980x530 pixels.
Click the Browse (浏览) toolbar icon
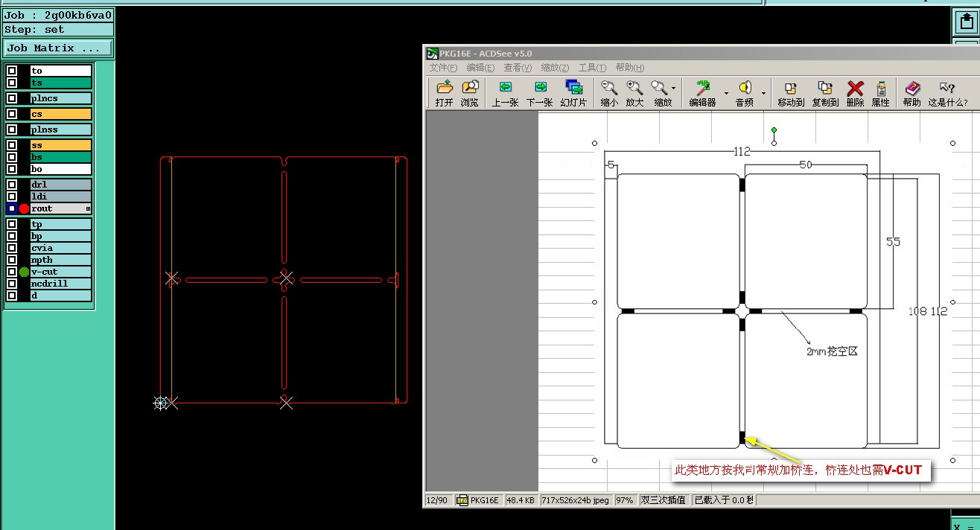tap(469, 93)
